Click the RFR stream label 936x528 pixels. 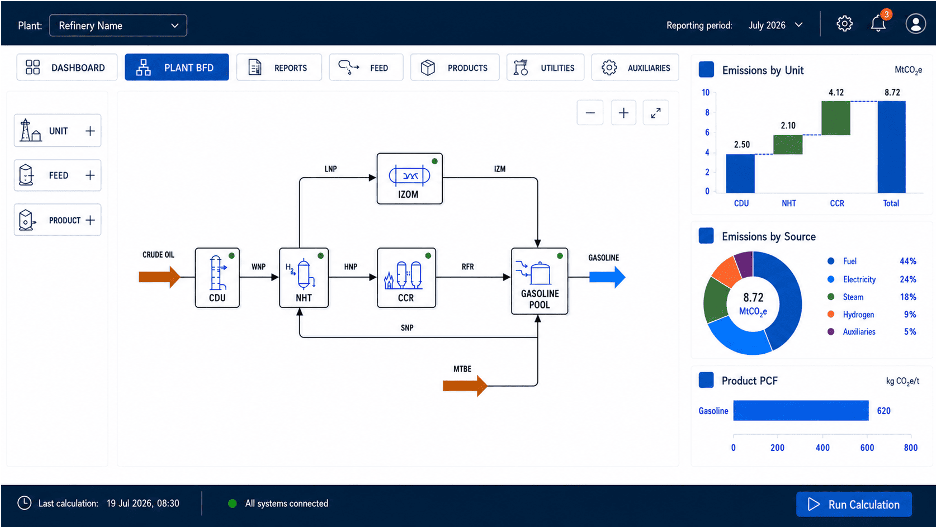[x=467, y=267]
